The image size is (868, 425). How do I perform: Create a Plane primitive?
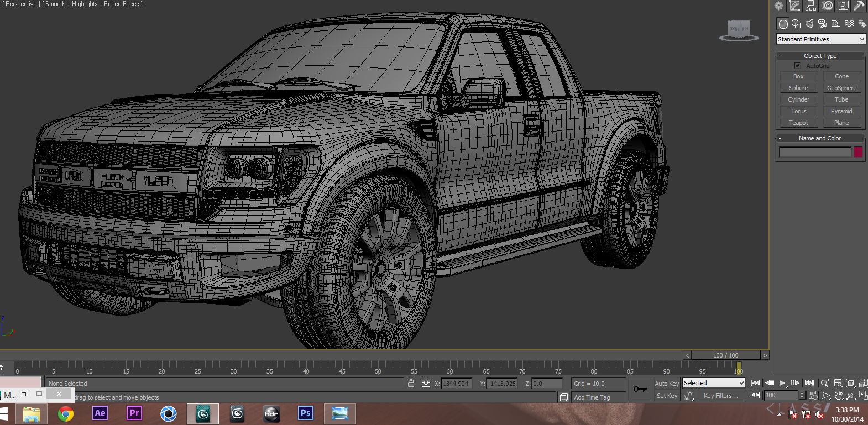point(842,123)
